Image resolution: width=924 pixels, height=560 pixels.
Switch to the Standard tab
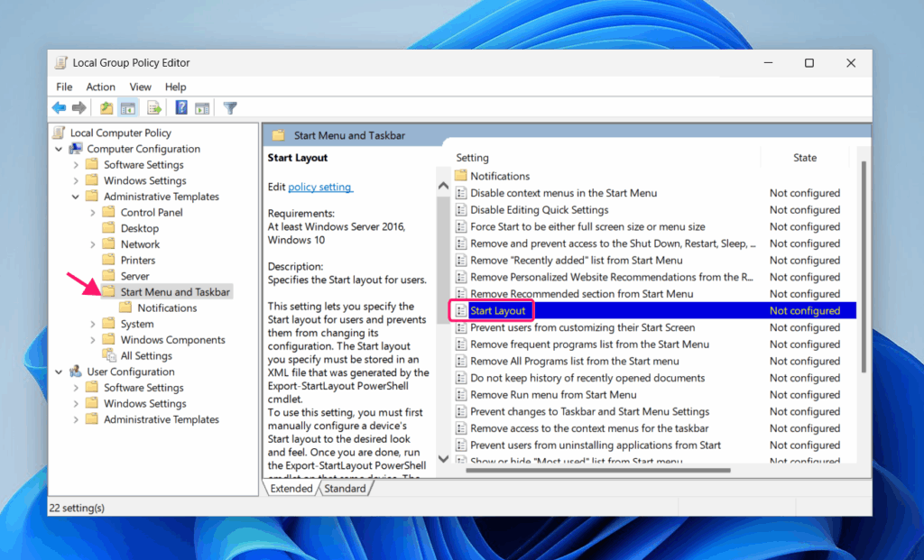pos(345,488)
